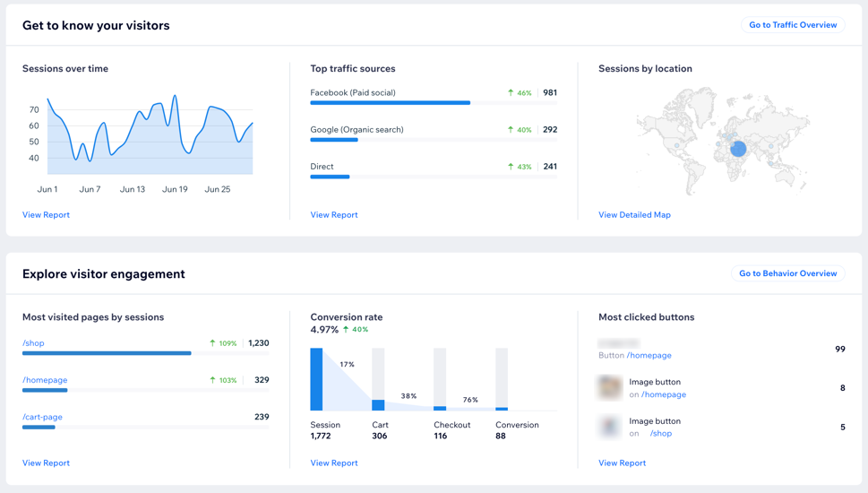Click the Cart 306 count
This screenshot has width=868, height=493.
point(379,436)
